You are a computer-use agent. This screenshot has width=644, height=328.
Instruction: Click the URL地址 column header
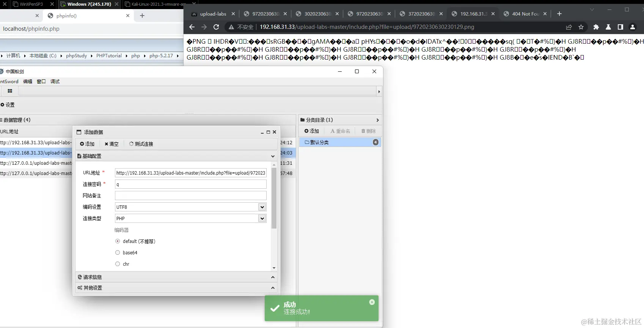[9, 131]
